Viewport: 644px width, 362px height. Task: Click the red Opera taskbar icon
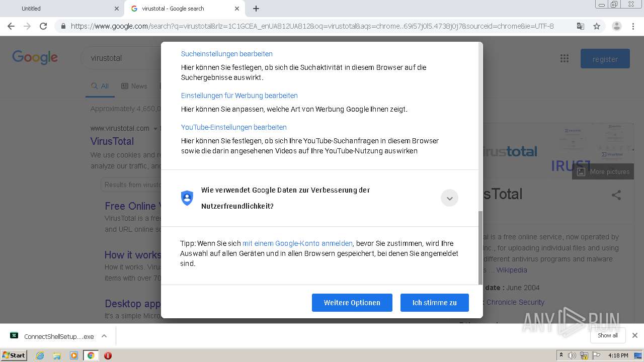coord(108,355)
